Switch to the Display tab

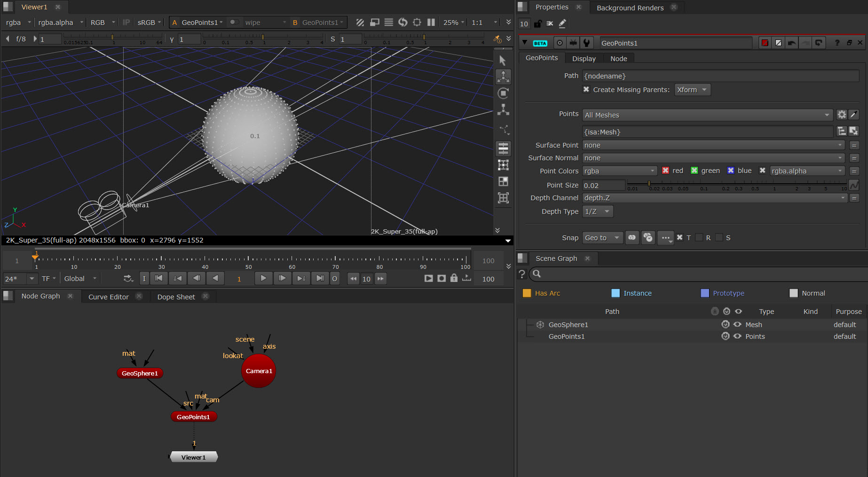(x=584, y=59)
